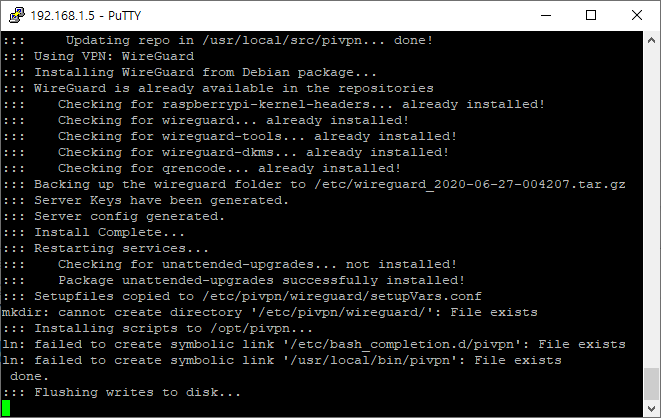Viewport: 661px width, 418px height.
Task: Open the PuTTY system menu icon
Action: coord(16,16)
